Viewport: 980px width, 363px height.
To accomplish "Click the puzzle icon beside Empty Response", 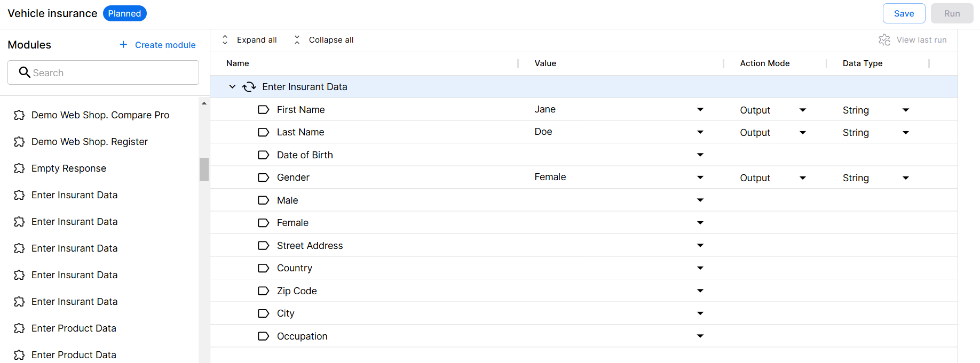I will pyautogui.click(x=19, y=168).
